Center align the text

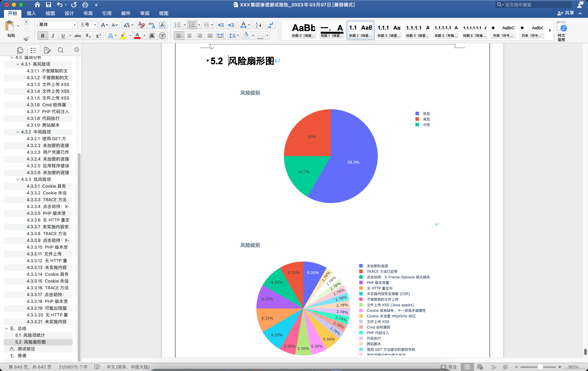point(189,36)
